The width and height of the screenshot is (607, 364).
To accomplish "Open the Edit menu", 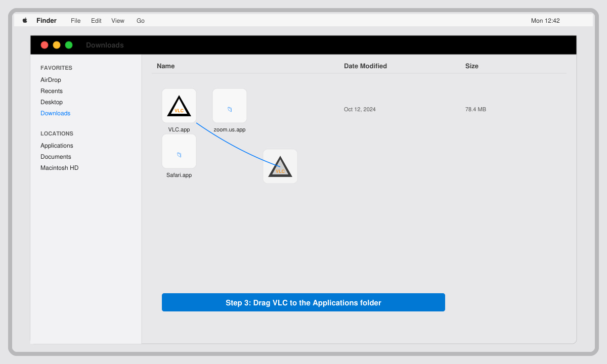I will [x=96, y=21].
